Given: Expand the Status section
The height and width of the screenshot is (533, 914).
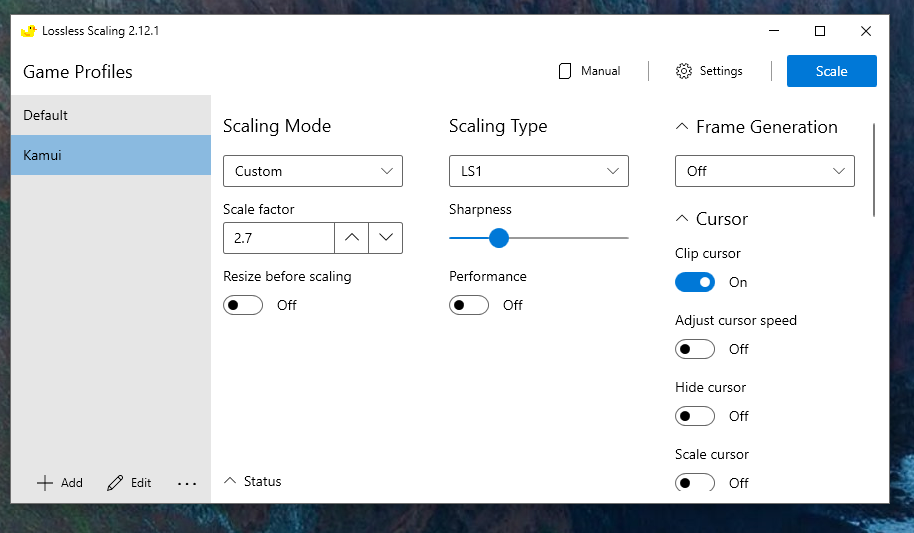Looking at the screenshot, I should pyautogui.click(x=230, y=481).
